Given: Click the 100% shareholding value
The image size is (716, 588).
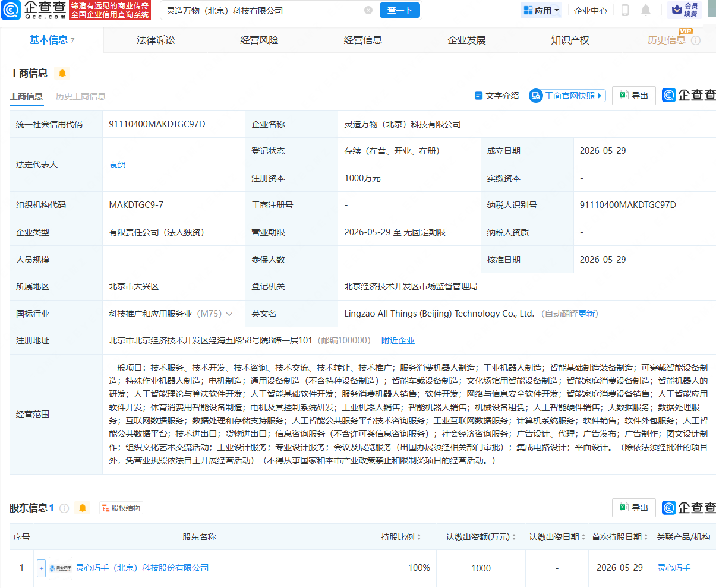Looking at the screenshot, I should [x=419, y=568].
